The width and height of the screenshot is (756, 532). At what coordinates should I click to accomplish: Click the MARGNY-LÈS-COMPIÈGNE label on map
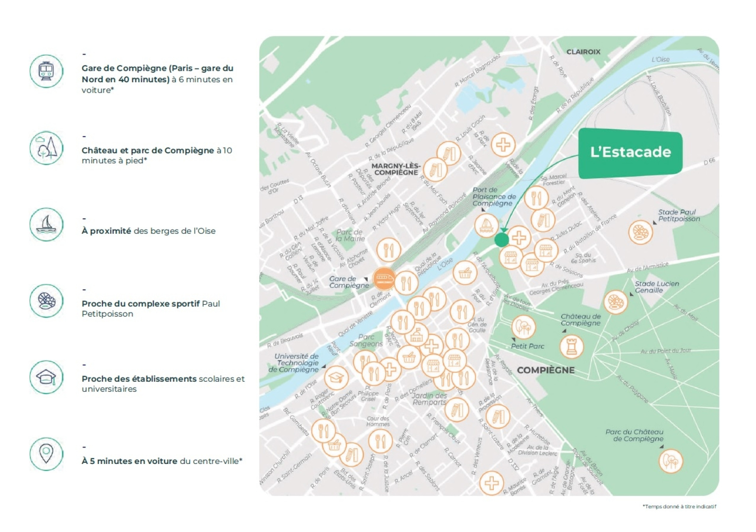click(396, 169)
